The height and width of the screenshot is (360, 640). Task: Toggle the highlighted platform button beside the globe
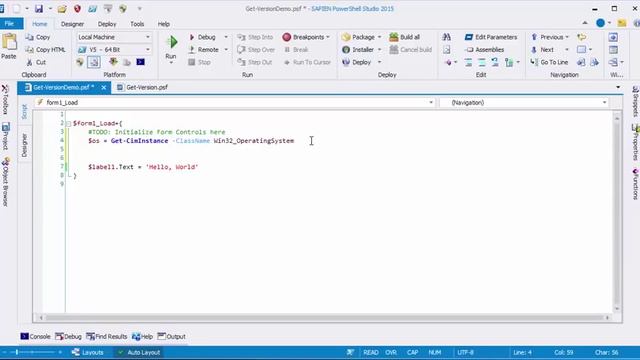94,62
